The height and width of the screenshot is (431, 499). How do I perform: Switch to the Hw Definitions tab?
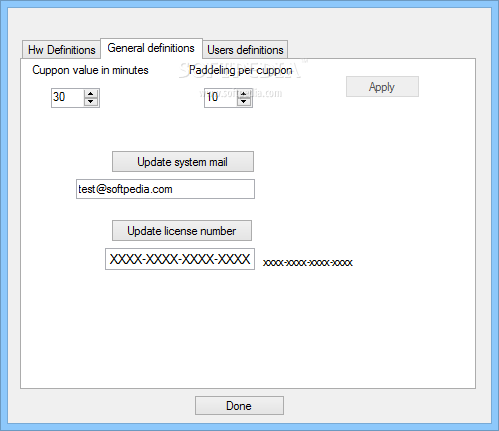pos(61,50)
